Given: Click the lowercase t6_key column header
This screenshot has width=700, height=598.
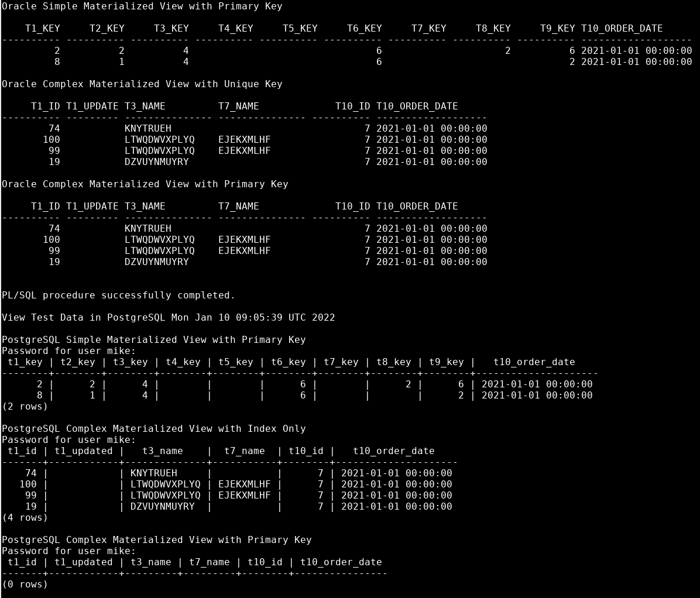Looking at the screenshot, I should [289, 362].
